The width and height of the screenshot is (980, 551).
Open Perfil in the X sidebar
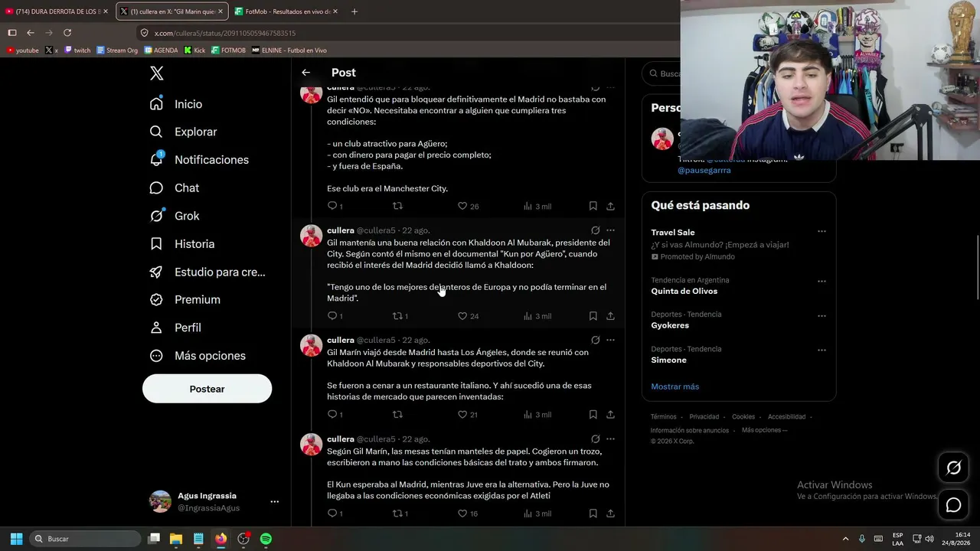(175, 328)
